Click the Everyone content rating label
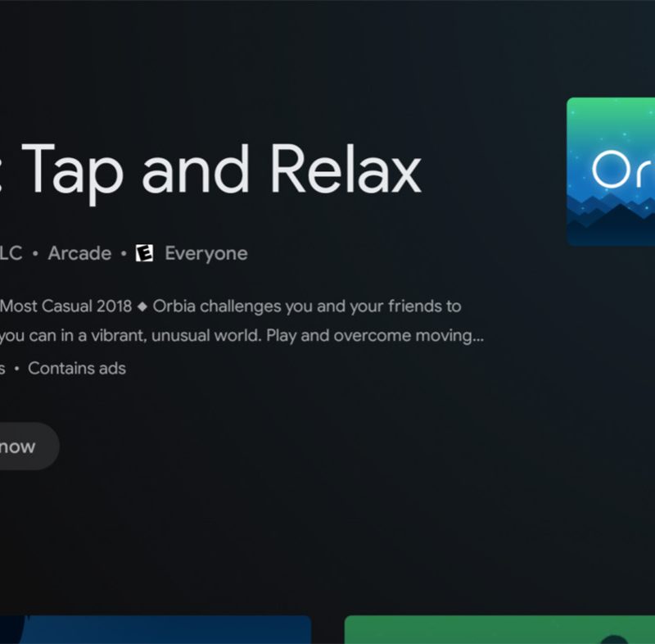 pyautogui.click(x=206, y=254)
